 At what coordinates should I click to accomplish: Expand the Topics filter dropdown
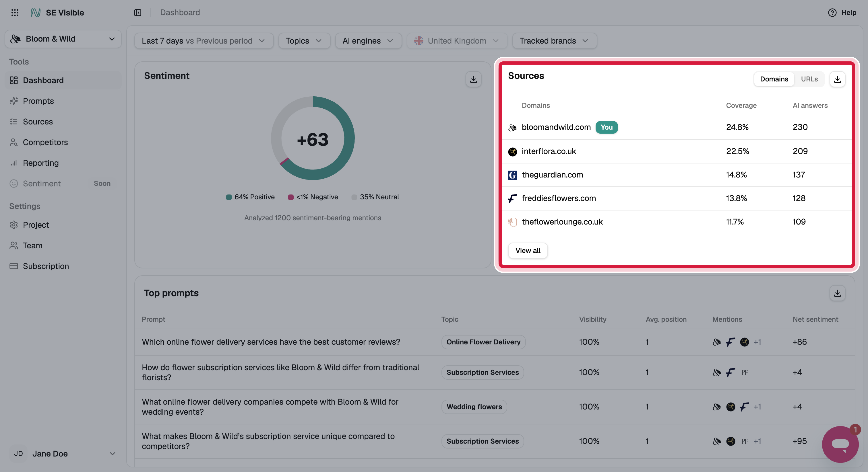coord(304,41)
